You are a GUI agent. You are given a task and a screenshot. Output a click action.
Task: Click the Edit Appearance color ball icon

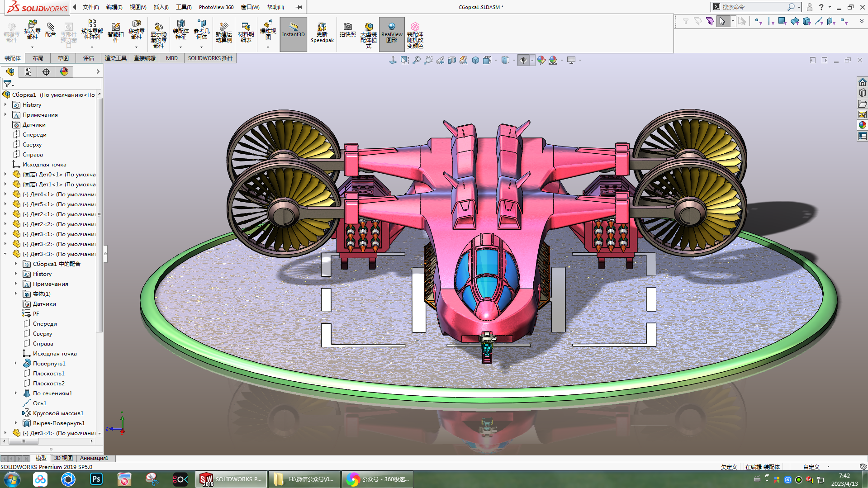coord(541,60)
